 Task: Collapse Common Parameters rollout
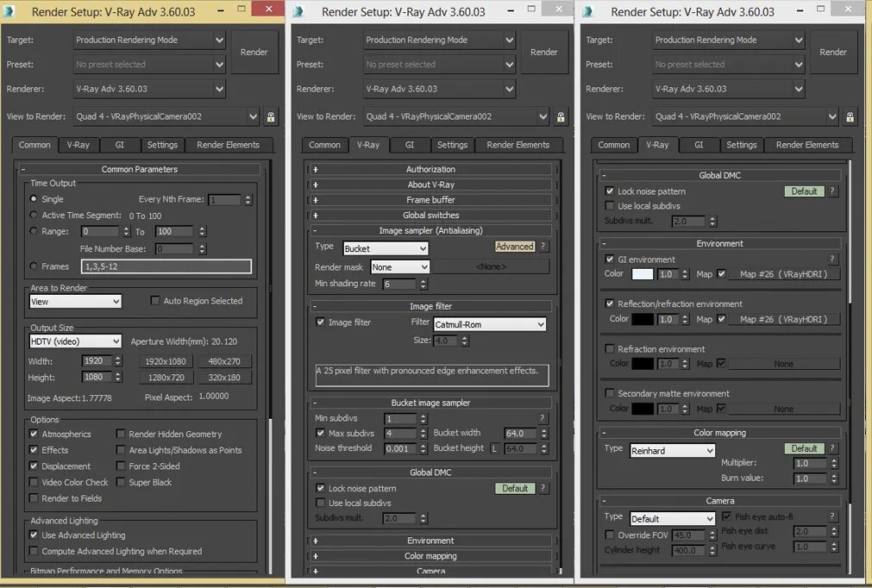(139, 169)
